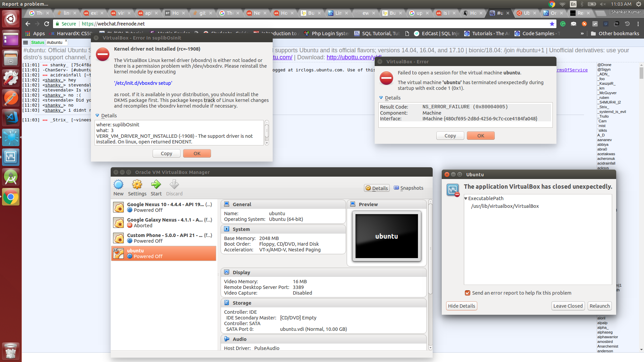Image resolution: width=644 pixels, height=362 pixels.
Task: Collapse Details in kernel driver error dialog
Action: 98,115
